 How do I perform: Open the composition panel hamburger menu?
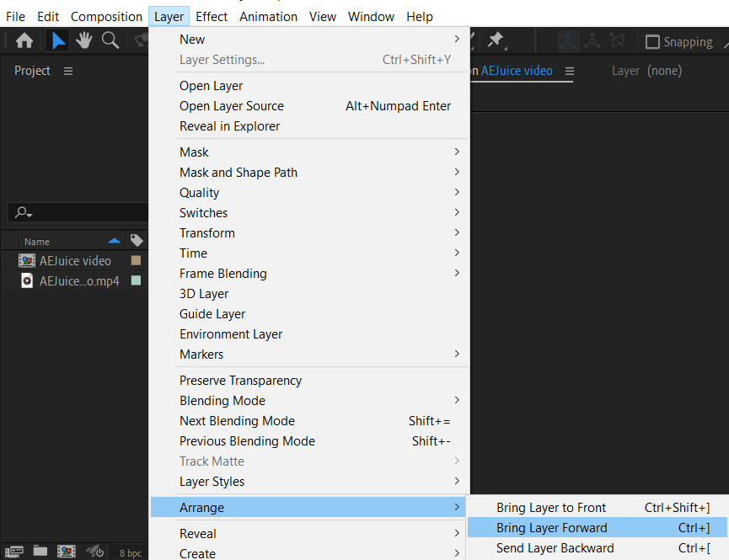(x=570, y=71)
